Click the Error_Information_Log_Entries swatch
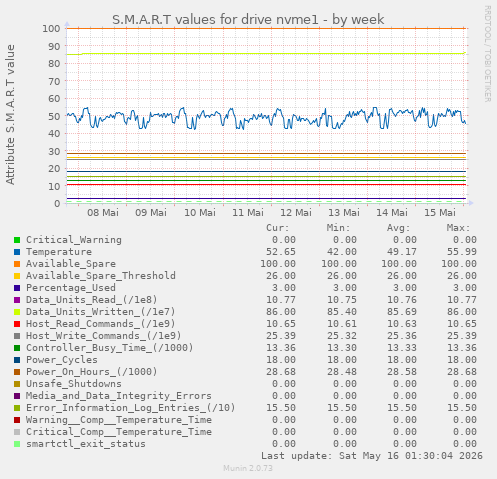The width and height of the screenshot is (497, 479). pos(17,408)
